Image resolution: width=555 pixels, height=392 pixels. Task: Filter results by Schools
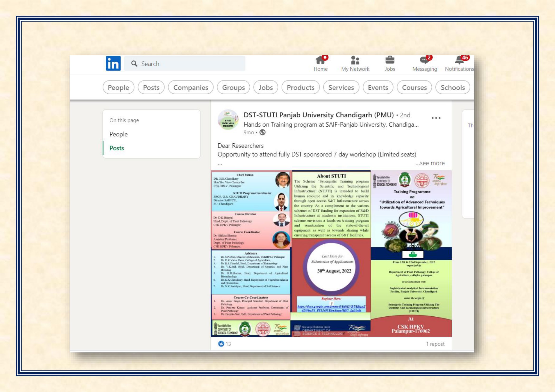point(452,87)
